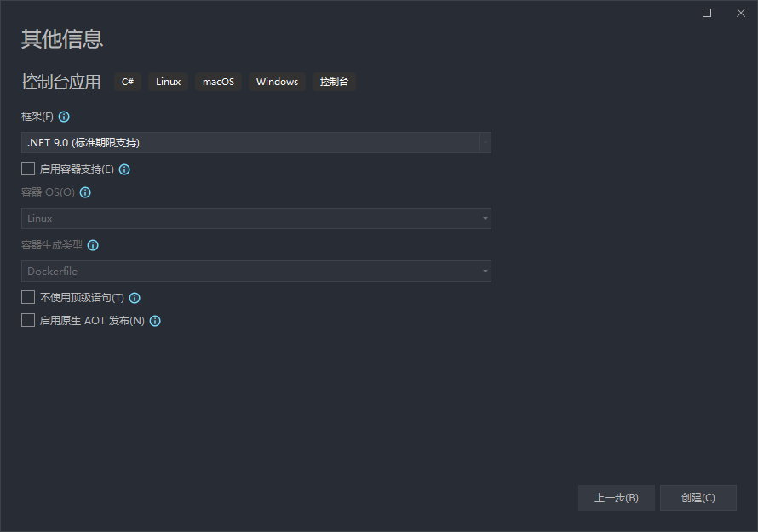758x532 pixels.
Task: Click the 创建(C) button
Action: coord(698,498)
